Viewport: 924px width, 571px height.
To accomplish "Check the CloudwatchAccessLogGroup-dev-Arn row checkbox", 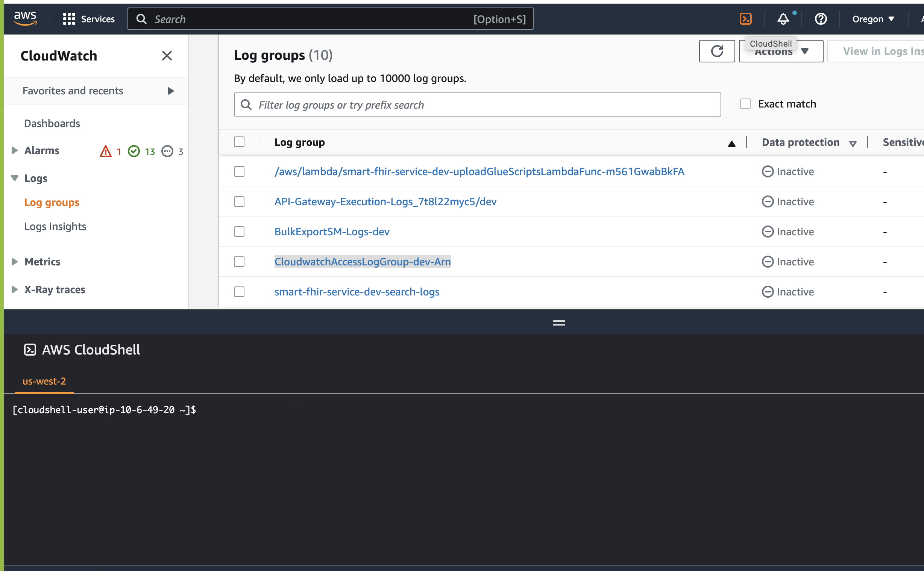I will click(239, 261).
